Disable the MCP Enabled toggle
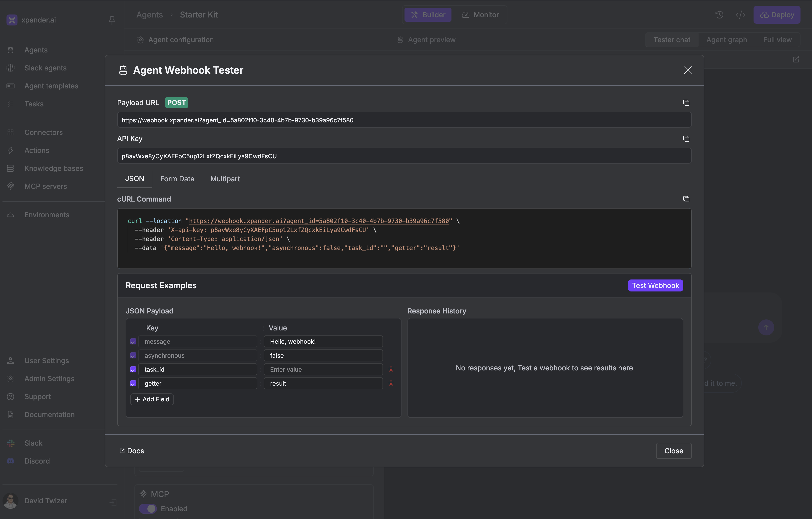The height and width of the screenshot is (519, 812). coord(148,509)
